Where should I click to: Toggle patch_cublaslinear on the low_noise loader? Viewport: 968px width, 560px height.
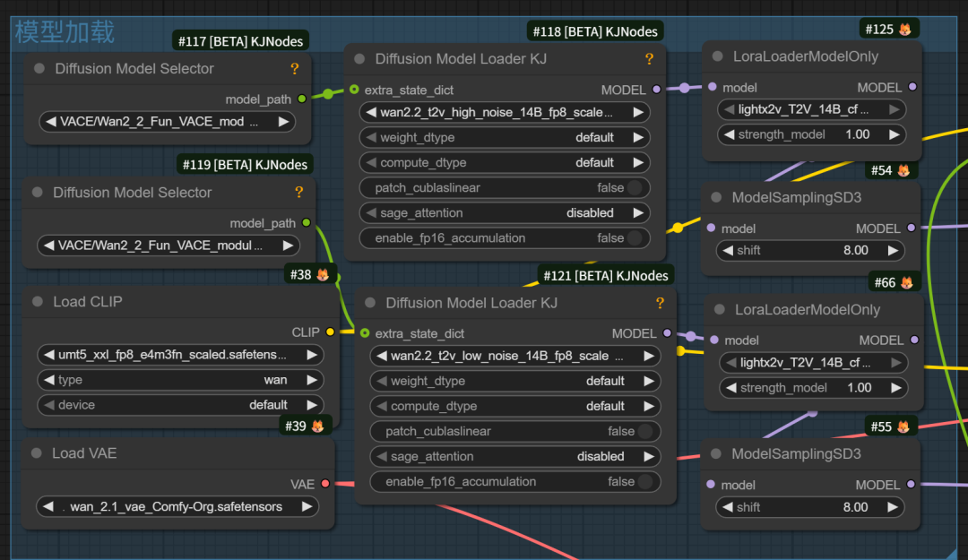(514, 431)
